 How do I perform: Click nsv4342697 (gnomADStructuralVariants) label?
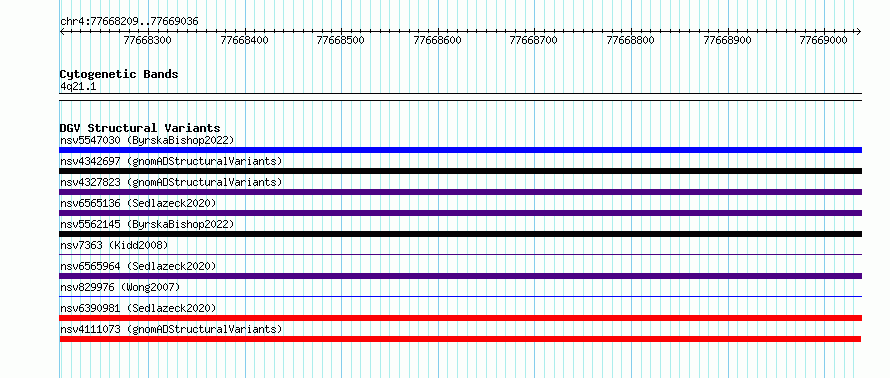171,161
